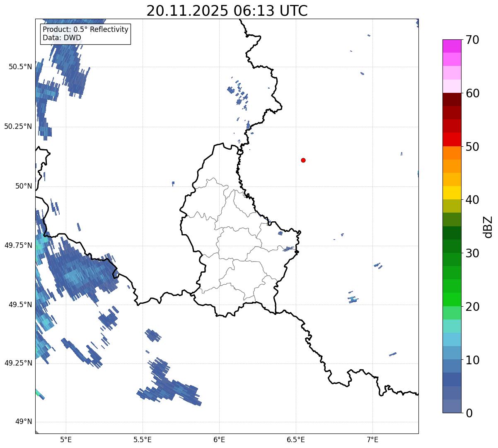This screenshot has height=448, width=498.
Task: Click the colorbar tick label 30
Action: (472, 253)
